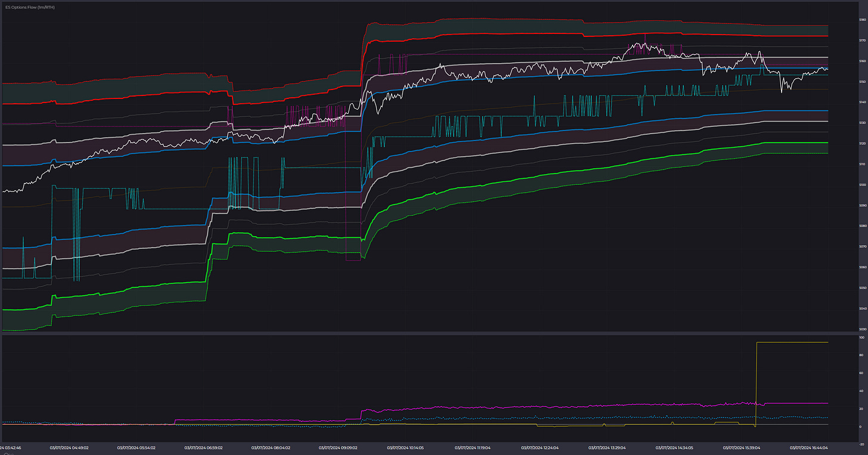Viewport: 868px width, 455px height.
Task: Click the 5100 price axis label
Action: pos(863,185)
